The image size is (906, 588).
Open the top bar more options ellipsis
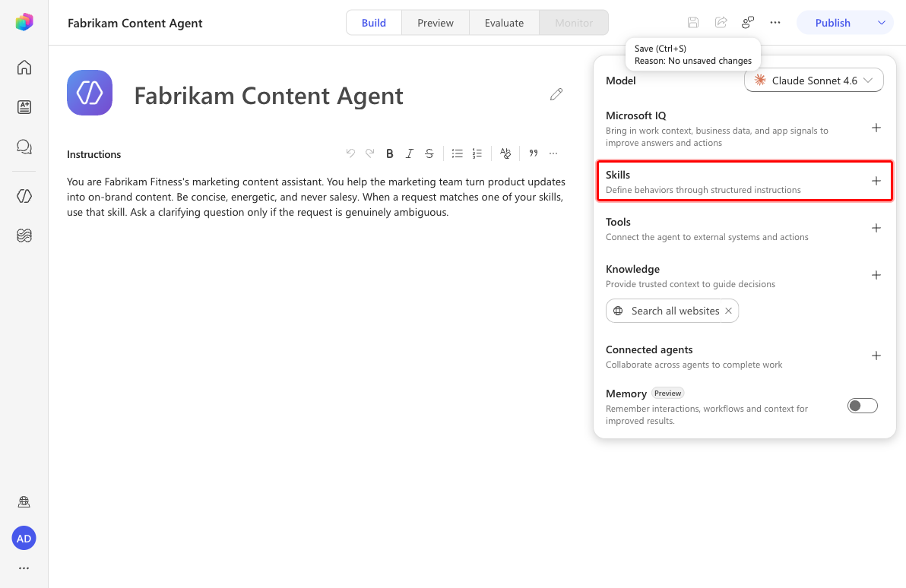[775, 23]
